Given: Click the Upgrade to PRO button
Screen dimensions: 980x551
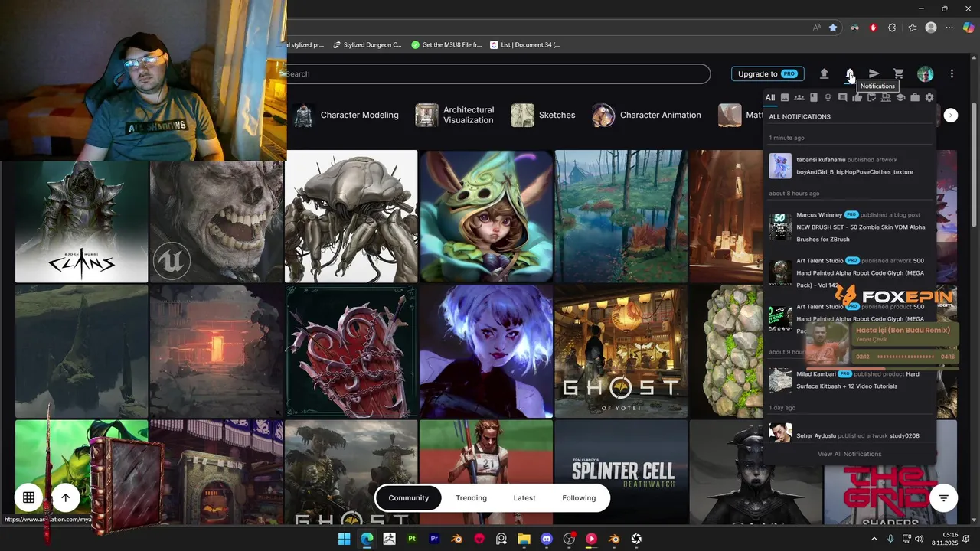Looking at the screenshot, I should [x=766, y=74].
